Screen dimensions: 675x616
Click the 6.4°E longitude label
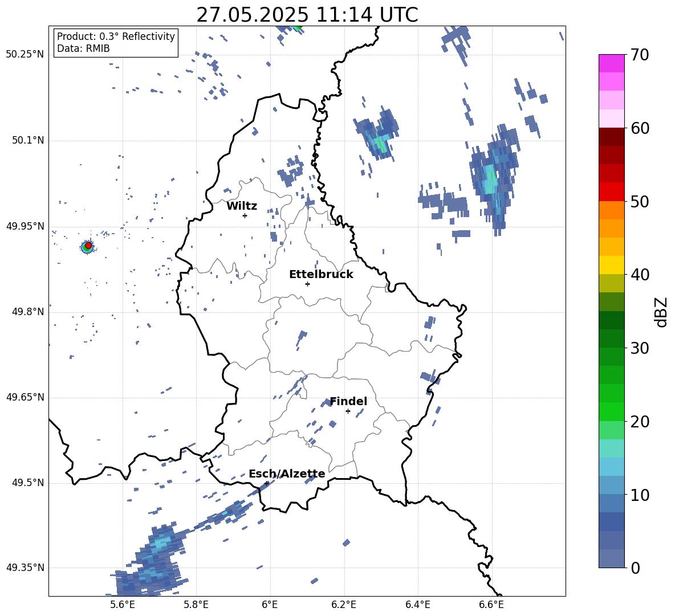(417, 605)
